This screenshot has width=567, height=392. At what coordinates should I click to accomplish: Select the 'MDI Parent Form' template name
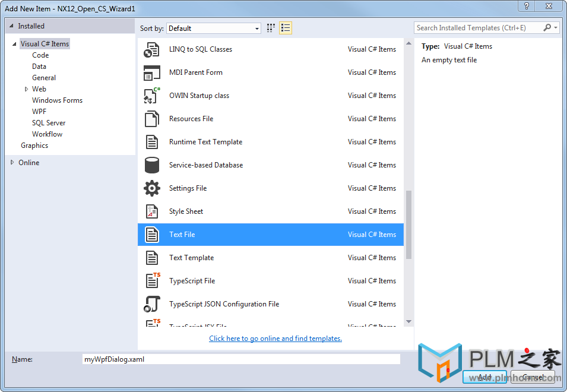pyautogui.click(x=195, y=72)
